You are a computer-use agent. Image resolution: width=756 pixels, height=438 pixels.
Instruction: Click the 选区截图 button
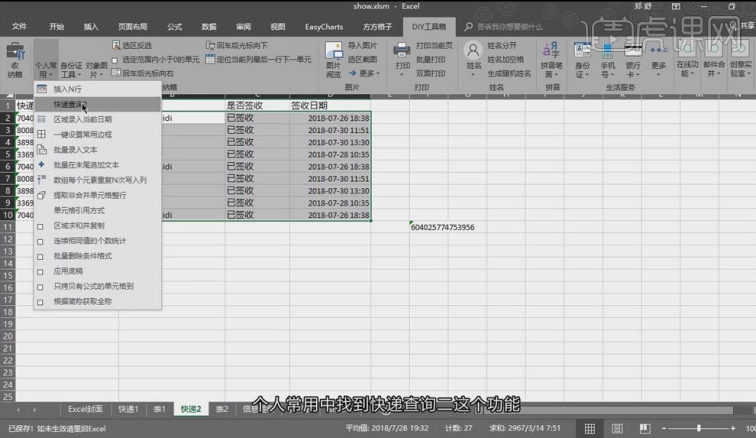pos(363,59)
